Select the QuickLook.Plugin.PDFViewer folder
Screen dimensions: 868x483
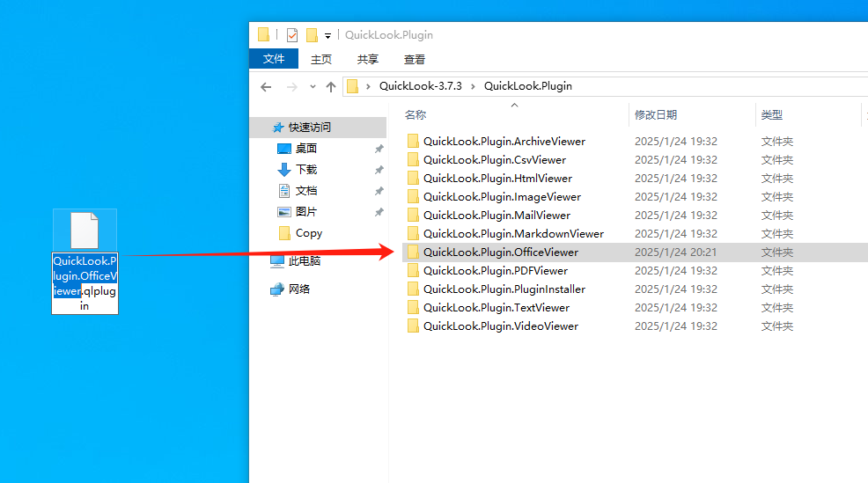(x=496, y=271)
